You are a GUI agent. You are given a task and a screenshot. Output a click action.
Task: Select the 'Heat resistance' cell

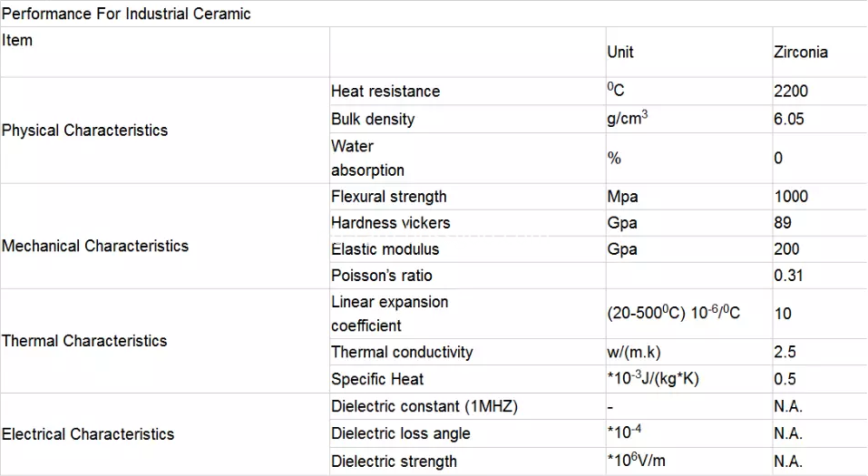(x=468, y=92)
